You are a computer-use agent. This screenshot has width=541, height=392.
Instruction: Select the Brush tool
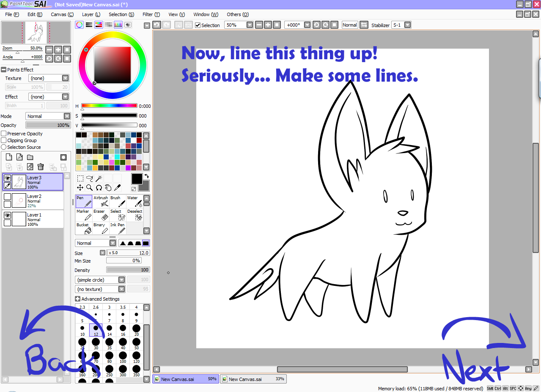click(x=118, y=201)
